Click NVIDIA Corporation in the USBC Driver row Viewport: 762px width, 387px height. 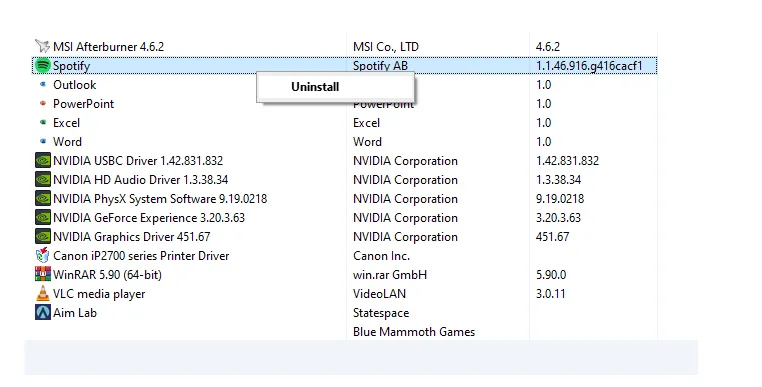point(405,160)
